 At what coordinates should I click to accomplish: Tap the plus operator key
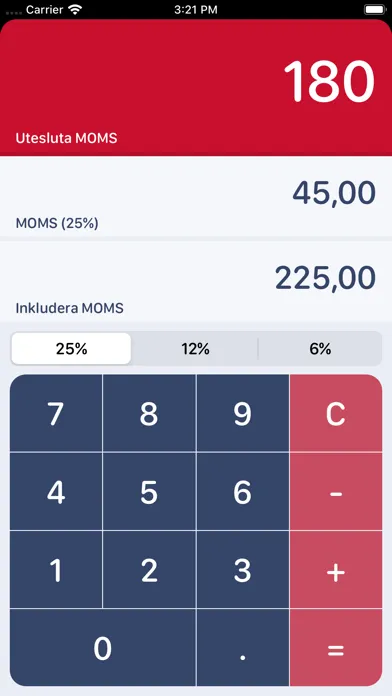336,570
